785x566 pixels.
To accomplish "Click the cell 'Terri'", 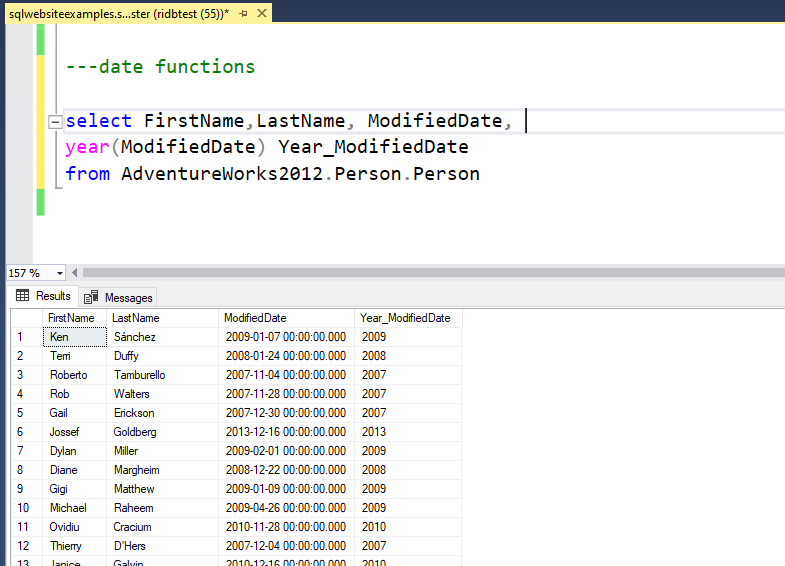I will [75, 356].
